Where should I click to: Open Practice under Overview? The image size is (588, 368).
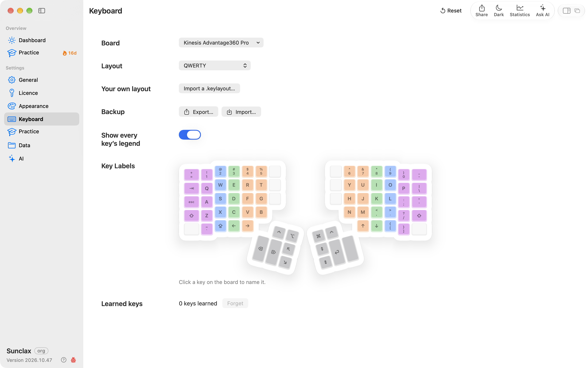(x=42, y=53)
